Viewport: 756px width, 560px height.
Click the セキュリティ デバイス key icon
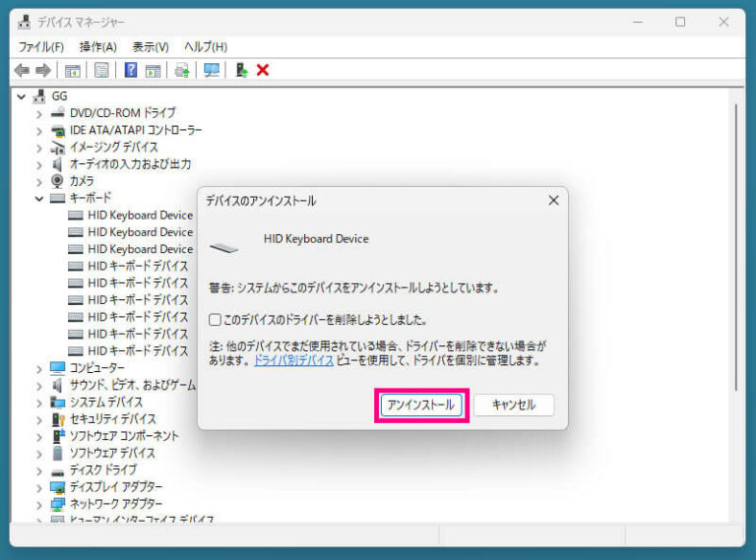[58, 419]
